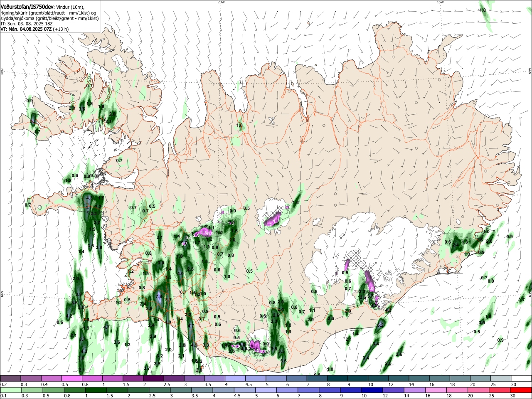
Task: Click the 15W longitude label
Action: point(440,2)
